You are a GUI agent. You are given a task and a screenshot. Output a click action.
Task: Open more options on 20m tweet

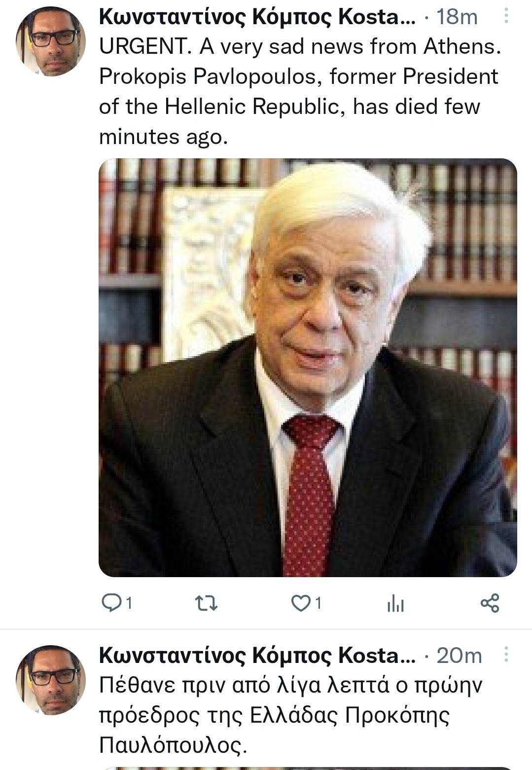point(506,655)
